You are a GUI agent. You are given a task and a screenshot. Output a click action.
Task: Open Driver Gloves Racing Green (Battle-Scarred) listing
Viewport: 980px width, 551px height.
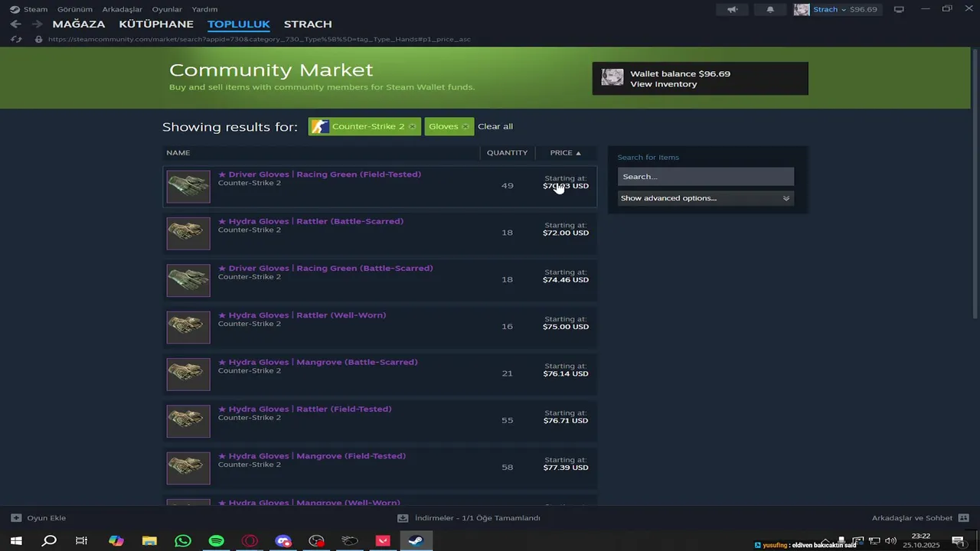380,279
